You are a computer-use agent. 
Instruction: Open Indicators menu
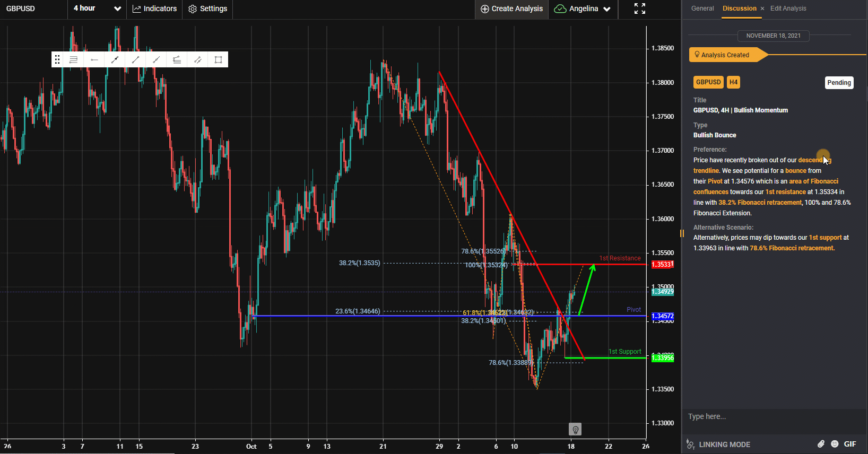(154, 8)
